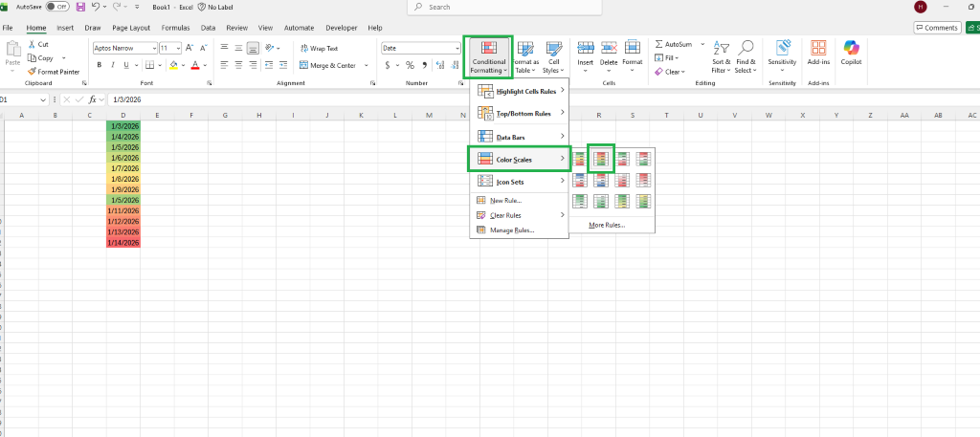
Task: Click the Conditional Formatting button
Action: pos(488,56)
